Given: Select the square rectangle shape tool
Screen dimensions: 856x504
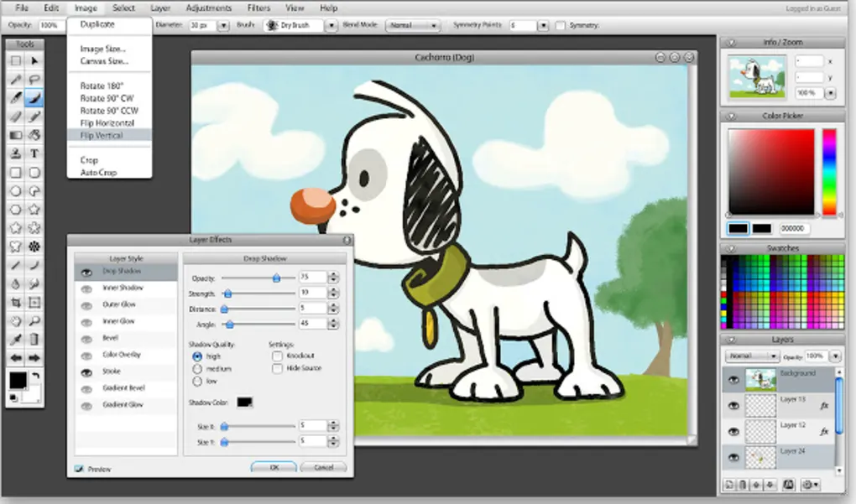Looking at the screenshot, I should click(16, 173).
